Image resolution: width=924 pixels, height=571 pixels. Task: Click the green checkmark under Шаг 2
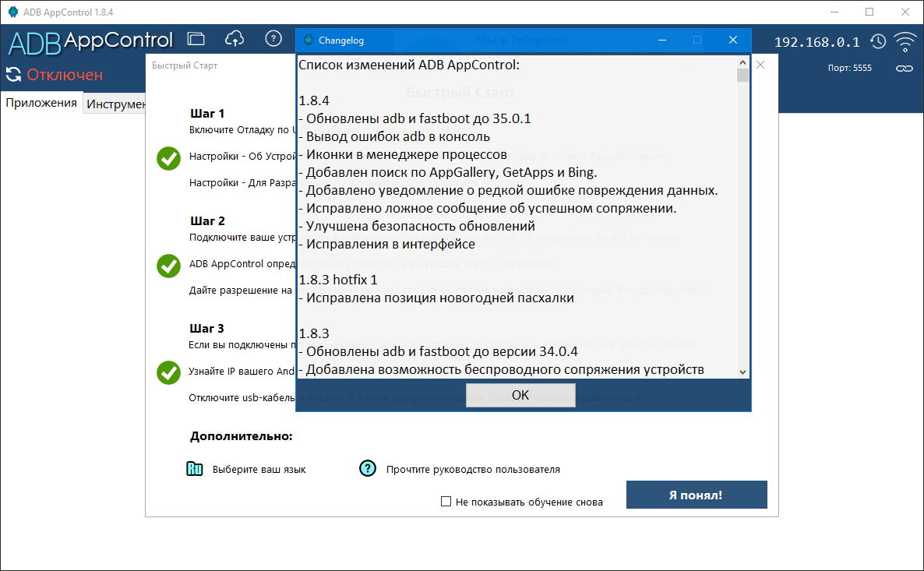[168, 266]
